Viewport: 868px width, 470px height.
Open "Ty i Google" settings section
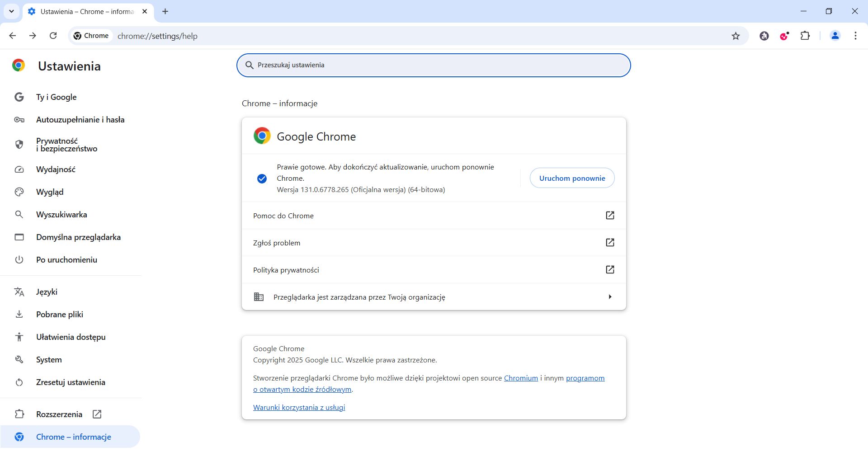click(x=56, y=97)
